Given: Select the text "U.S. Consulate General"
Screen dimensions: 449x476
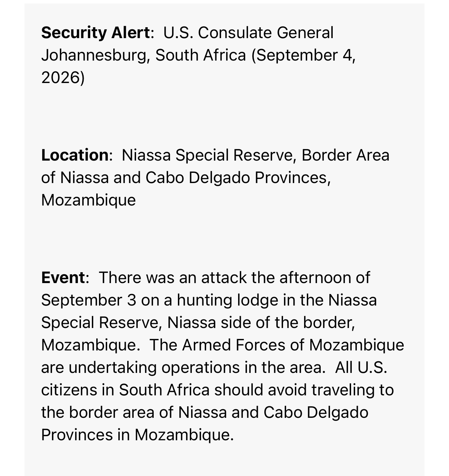Looking at the screenshot, I should click(248, 33).
